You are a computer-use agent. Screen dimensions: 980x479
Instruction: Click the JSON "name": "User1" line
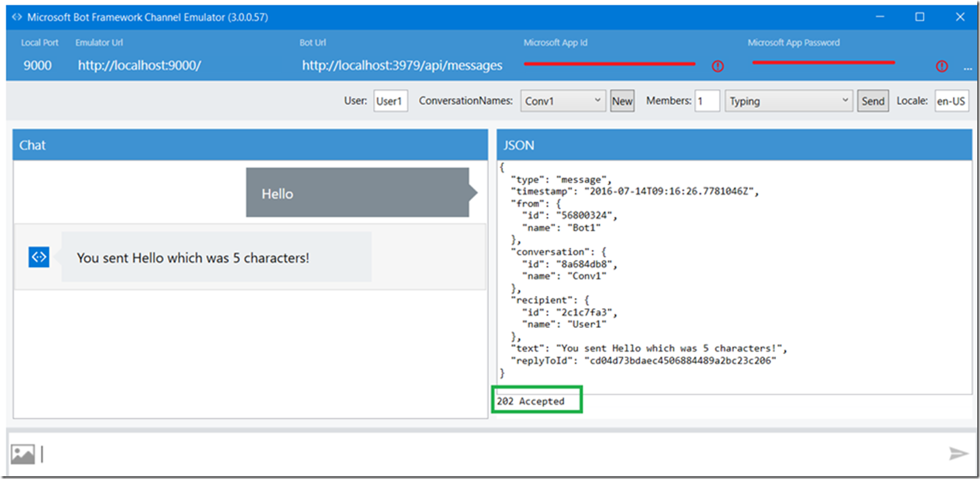click(x=564, y=325)
